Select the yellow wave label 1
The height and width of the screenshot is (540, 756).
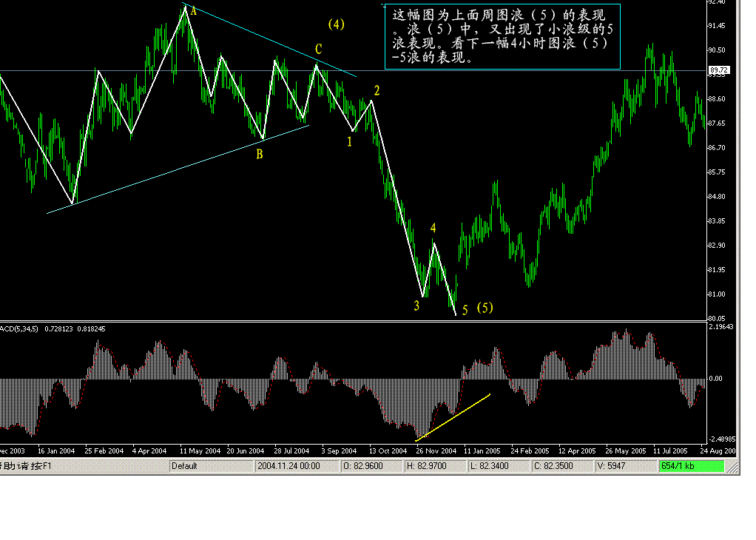350,141
